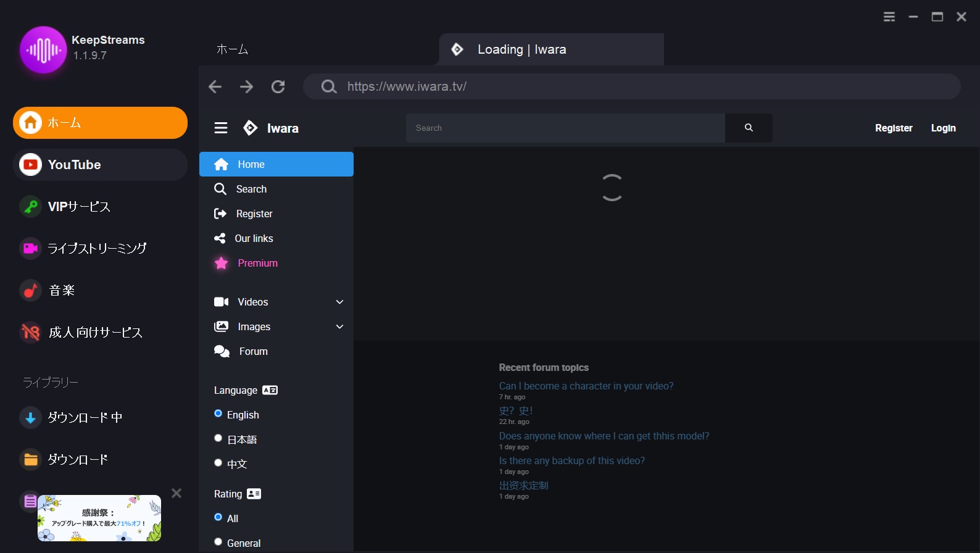Click the address bar showing iwara.tv URL

(631, 86)
